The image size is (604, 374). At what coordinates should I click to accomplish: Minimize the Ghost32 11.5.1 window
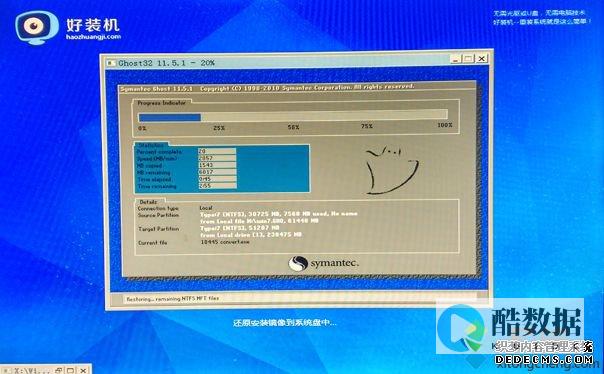(456, 59)
